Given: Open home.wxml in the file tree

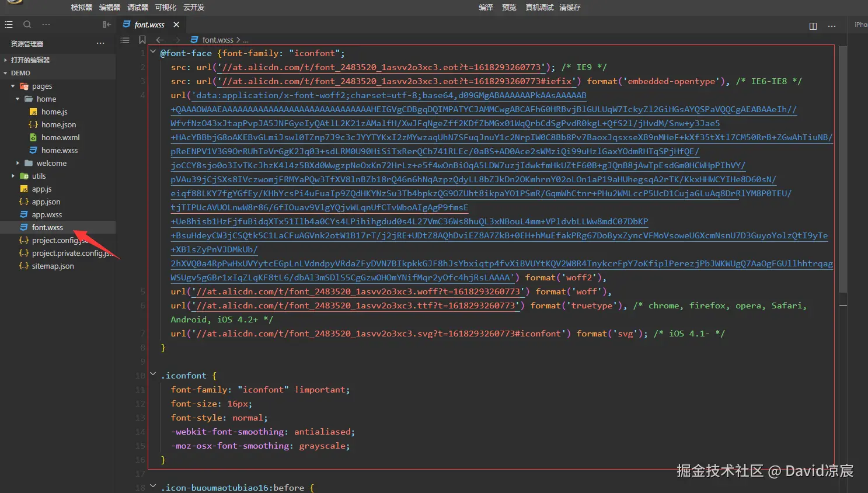Looking at the screenshot, I should pos(60,137).
